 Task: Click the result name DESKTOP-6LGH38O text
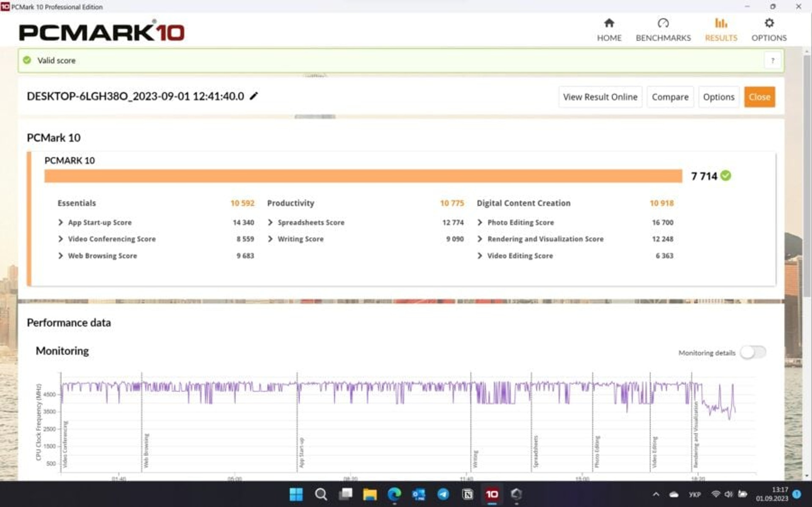135,96
